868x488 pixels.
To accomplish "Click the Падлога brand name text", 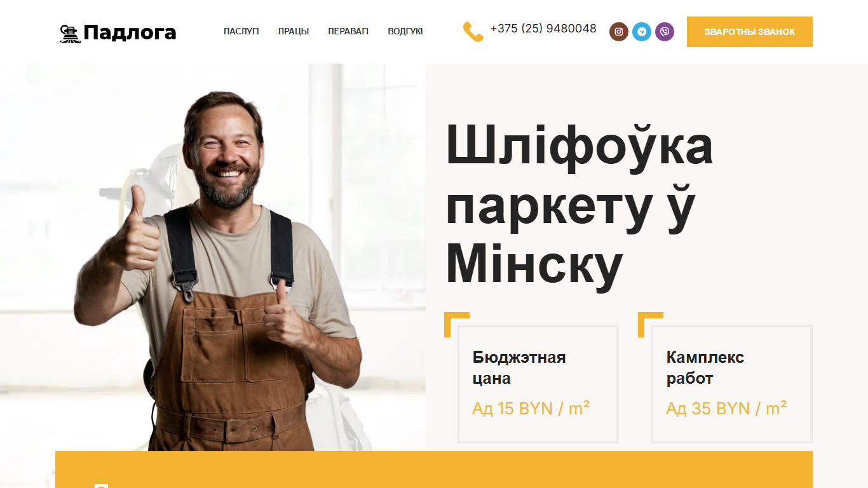I will [130, 32].
